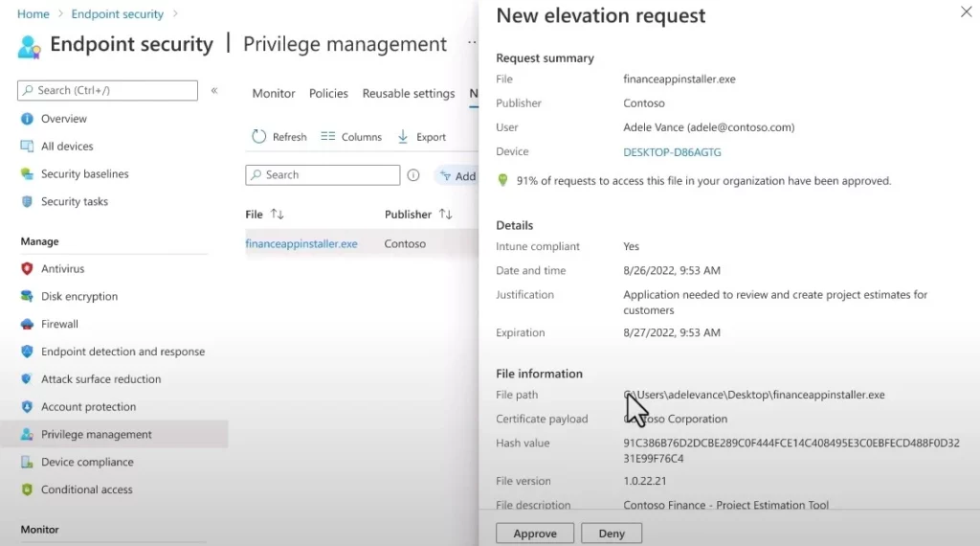This screenshot has width=980, height=546.
Task: Open the Columns chooser
Action: tap(351, 137)
